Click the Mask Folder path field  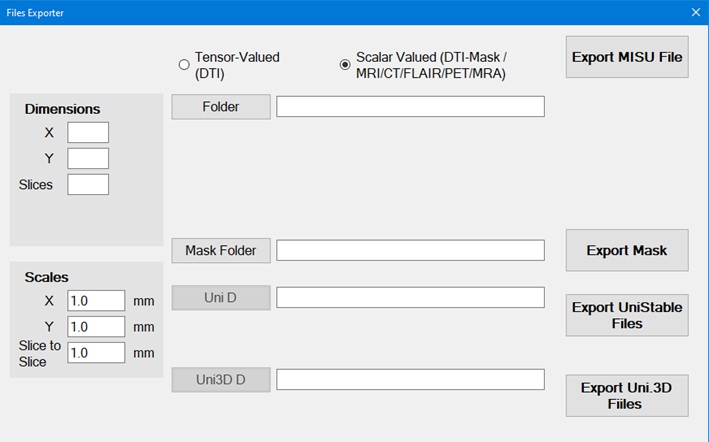click(x=410, y=250)
